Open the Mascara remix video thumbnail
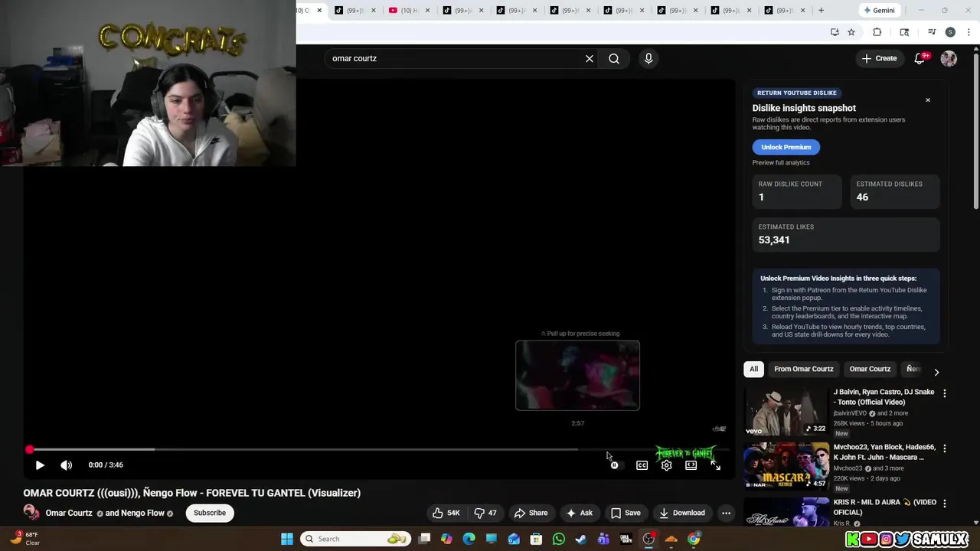The image size is (980, 551). [786, 466]
